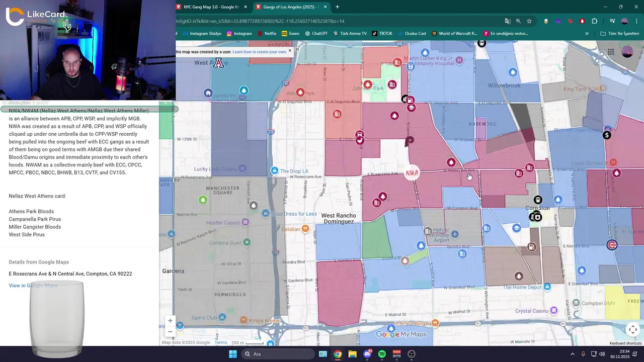Click the Athens Park red marker

pos(300,93)
